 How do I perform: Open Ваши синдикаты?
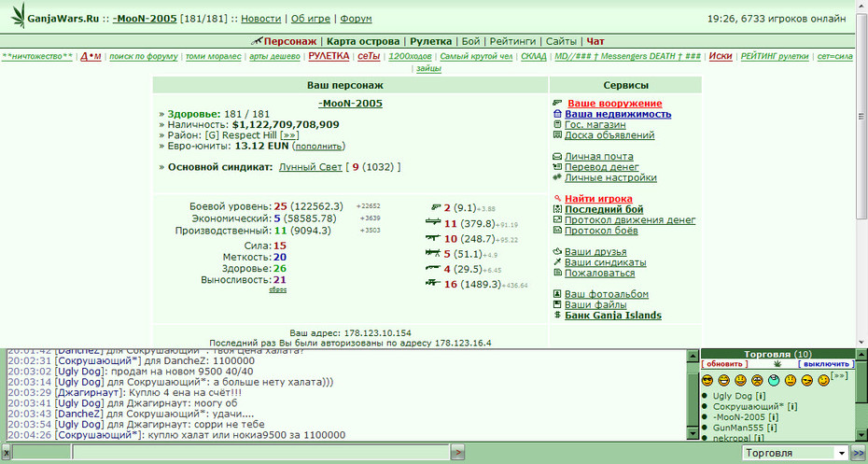[606, 262]
